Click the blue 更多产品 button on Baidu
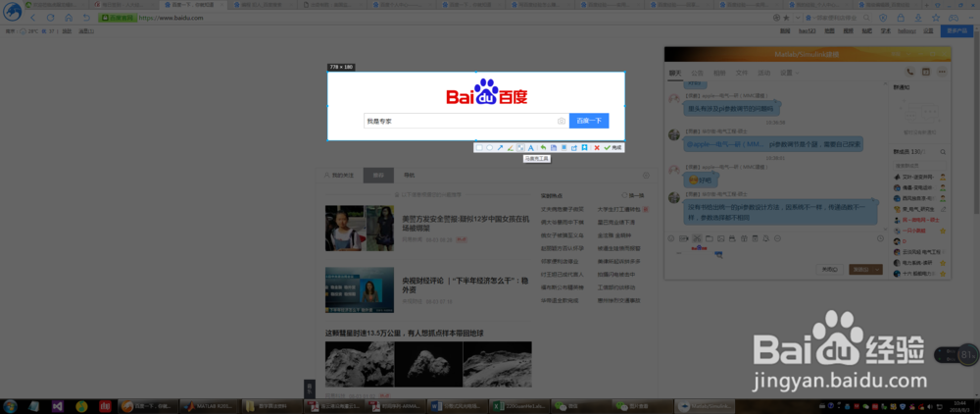The height and width of the screenshot is (414, 980). pyautogui.click(x=956, y=30)
